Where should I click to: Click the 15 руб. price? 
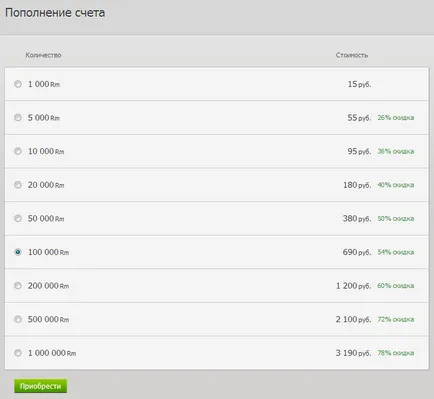click(359, 84)
